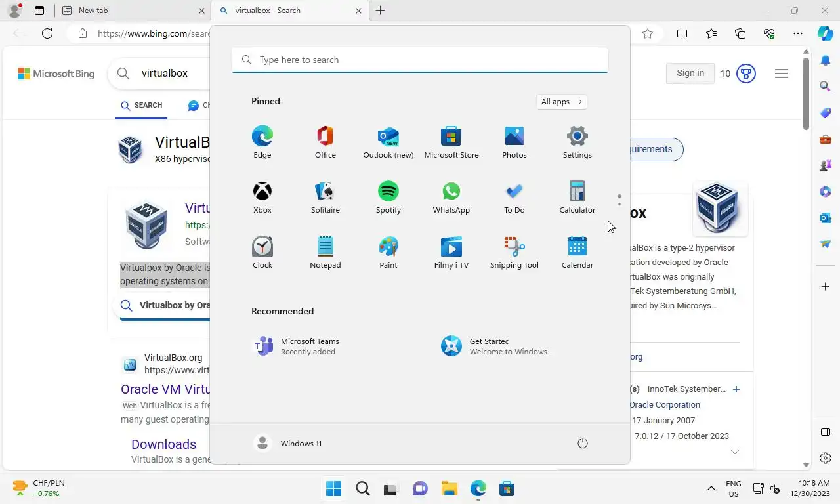
Task: Open Edge profile icon
Action: point(14,10)
